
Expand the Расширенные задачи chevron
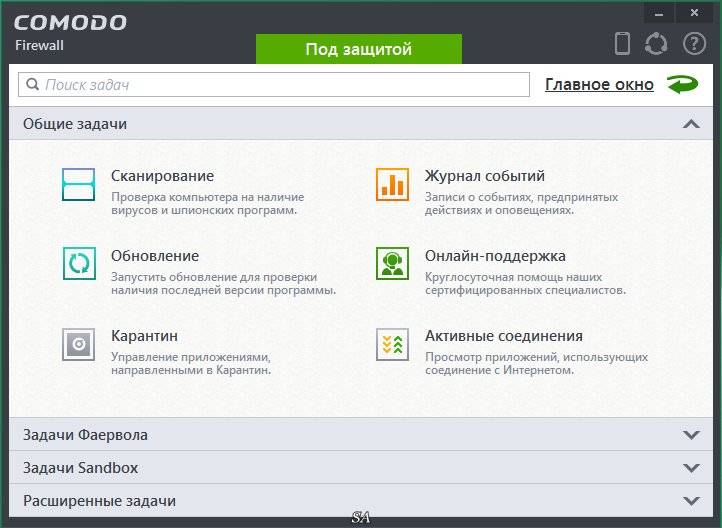[692, 501]
